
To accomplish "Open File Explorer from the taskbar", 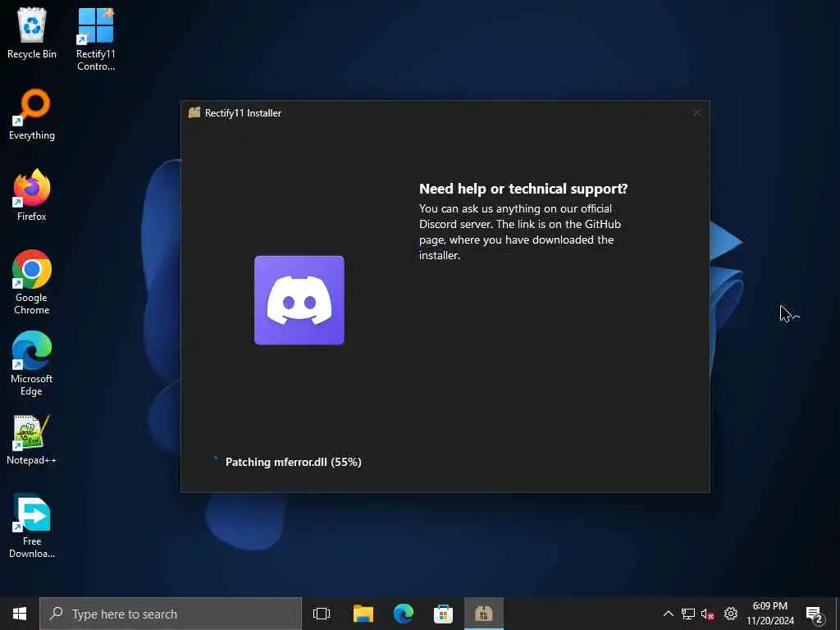I will click(363, 614).
